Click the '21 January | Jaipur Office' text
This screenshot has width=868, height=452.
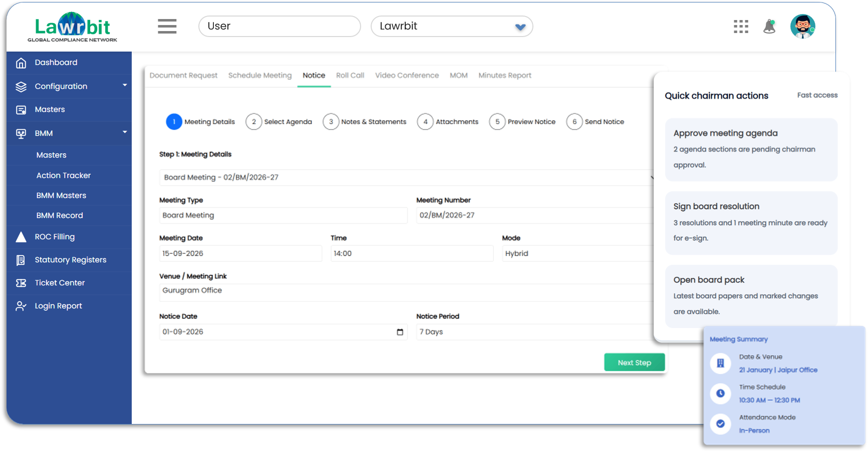pos(778,370)
